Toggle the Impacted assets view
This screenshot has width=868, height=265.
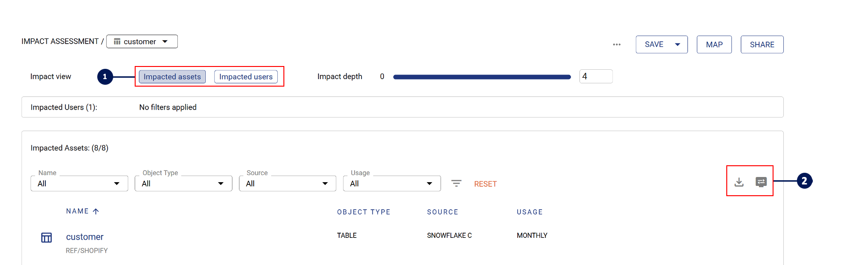pyautogui.click(x=172, y=77)
